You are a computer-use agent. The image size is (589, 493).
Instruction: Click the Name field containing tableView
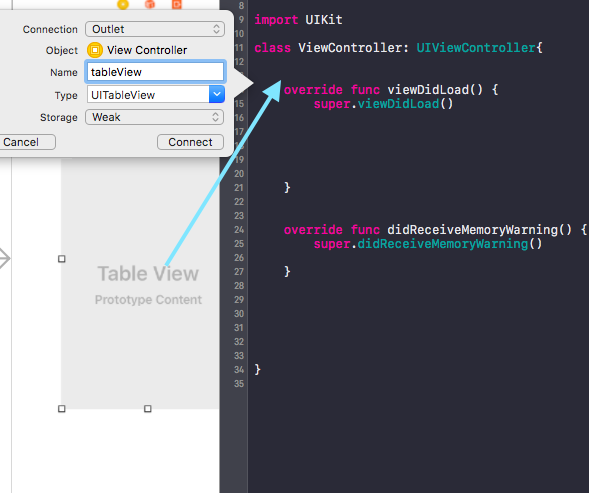pos(155,72)
